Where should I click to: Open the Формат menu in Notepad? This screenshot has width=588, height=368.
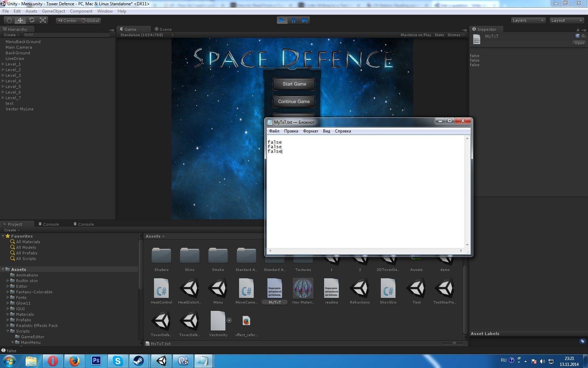click(x=310, y=131)
